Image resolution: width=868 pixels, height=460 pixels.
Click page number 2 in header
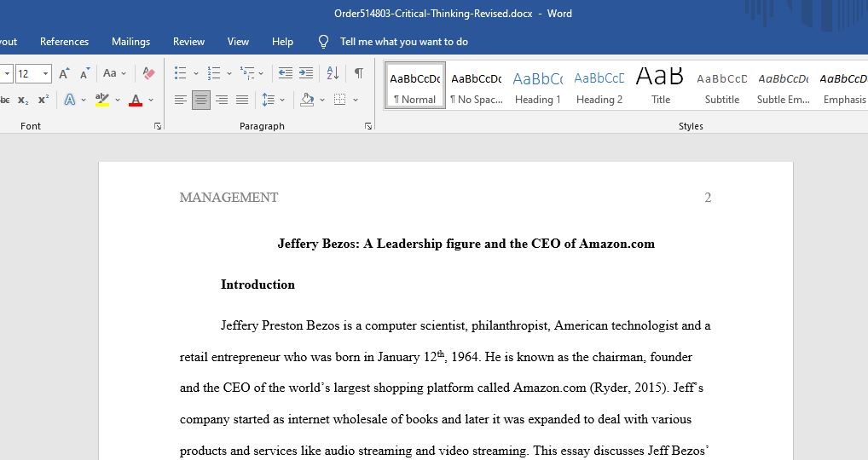[708, 198]
